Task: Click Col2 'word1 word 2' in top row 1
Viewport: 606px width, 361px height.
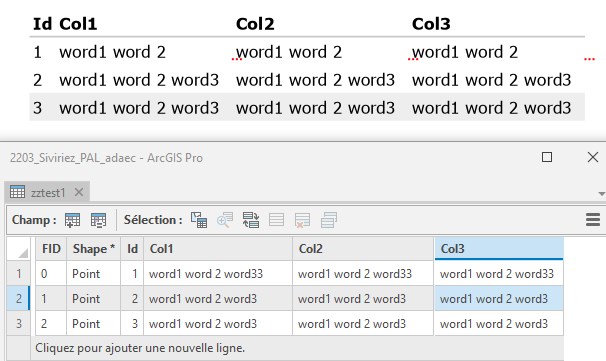Action: point(289,52)
